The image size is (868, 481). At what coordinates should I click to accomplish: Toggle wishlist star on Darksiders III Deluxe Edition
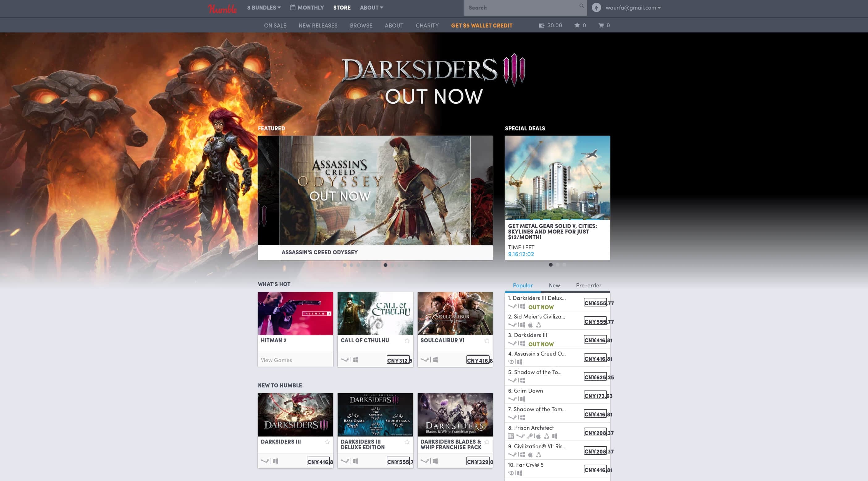(x=407, y=441)
